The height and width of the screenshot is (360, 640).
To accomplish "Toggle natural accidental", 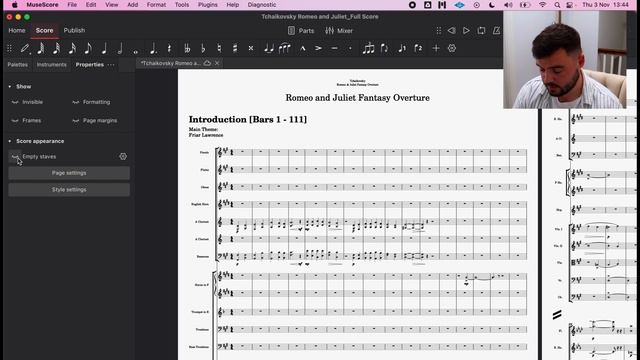I will pyautogui.click(x=219, y=49).
